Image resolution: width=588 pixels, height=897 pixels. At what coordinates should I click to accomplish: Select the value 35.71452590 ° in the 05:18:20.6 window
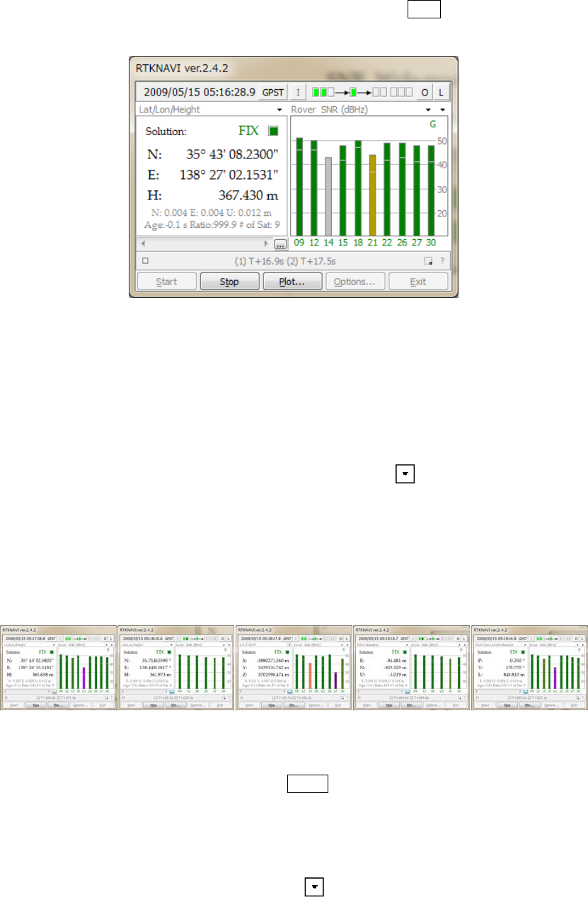pos(156,660)
